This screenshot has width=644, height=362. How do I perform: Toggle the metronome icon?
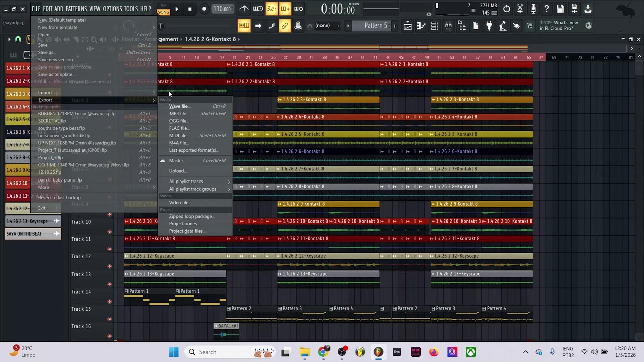244,9
